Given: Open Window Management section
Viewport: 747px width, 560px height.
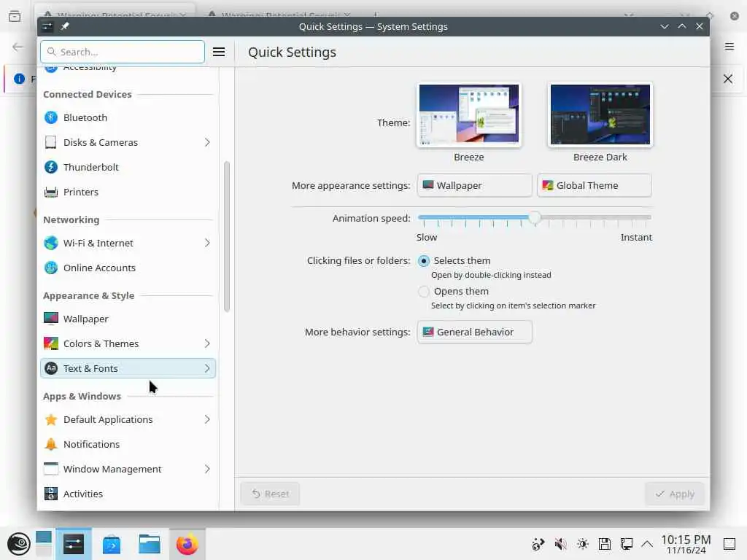Looking at the screenshot, I should tap(128, 469).
